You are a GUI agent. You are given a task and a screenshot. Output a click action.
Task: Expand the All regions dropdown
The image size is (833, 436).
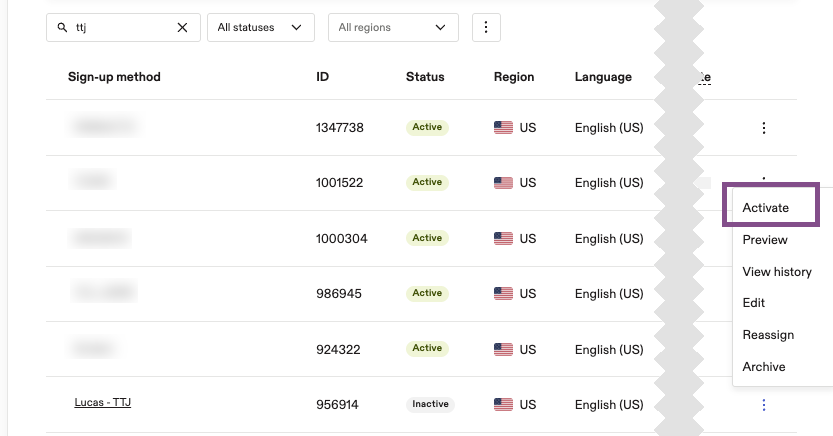point(393,28)
